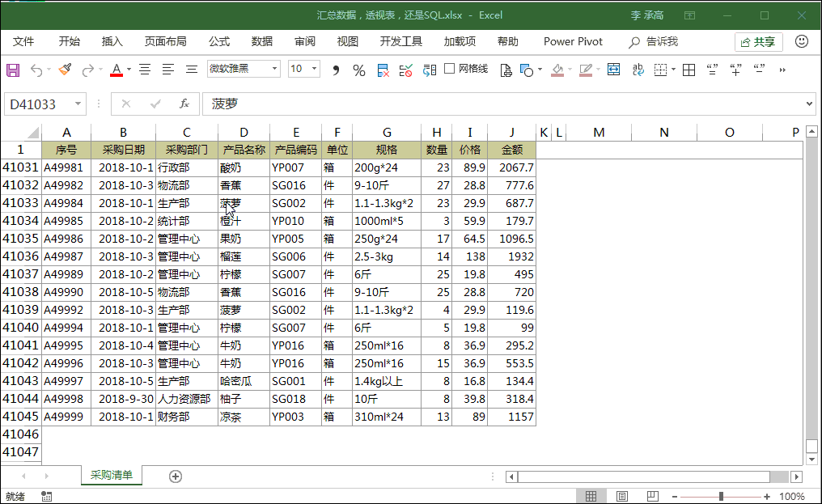Viewport: 822px width, 504px height.
Task: Open the 数据 ribbon tab
Action: [x=262, y=41]
